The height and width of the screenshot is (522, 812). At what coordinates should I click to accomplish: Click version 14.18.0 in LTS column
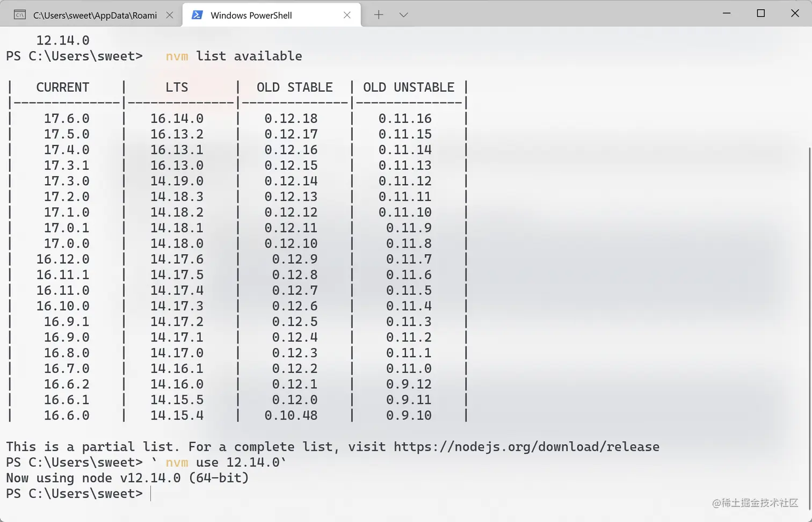[x=177, y=244]
